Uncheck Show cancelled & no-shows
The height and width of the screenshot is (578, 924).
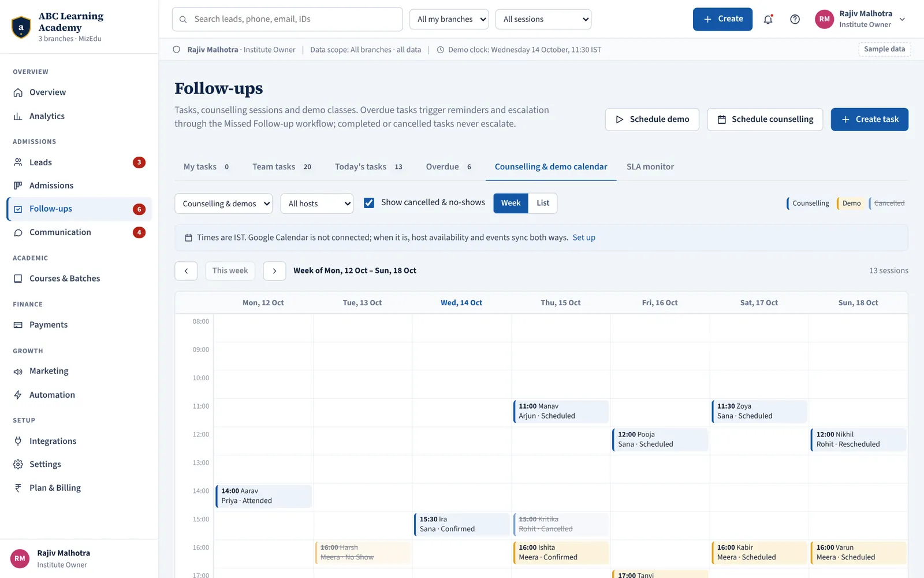click(x=369, y=203)
